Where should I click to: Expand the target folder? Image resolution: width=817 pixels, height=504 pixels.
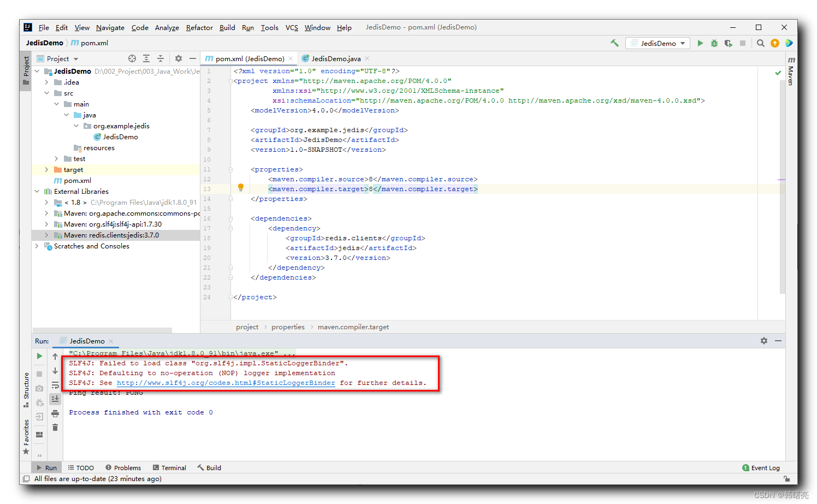(x=46, y=170)
